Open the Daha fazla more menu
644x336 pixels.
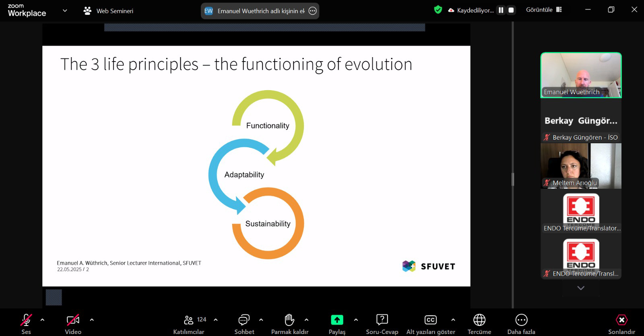(x=521, y=324)
